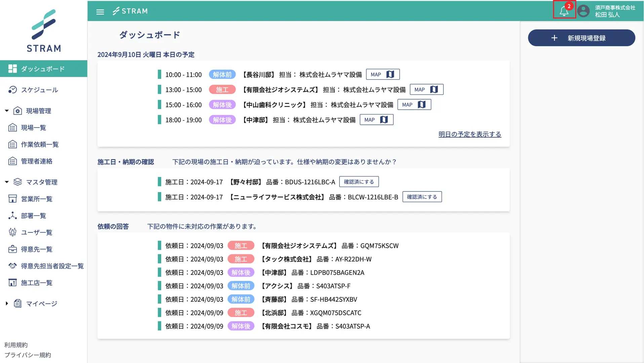
Task: Click the STRAM logo in the sidebar
Action: click(44, 31)
